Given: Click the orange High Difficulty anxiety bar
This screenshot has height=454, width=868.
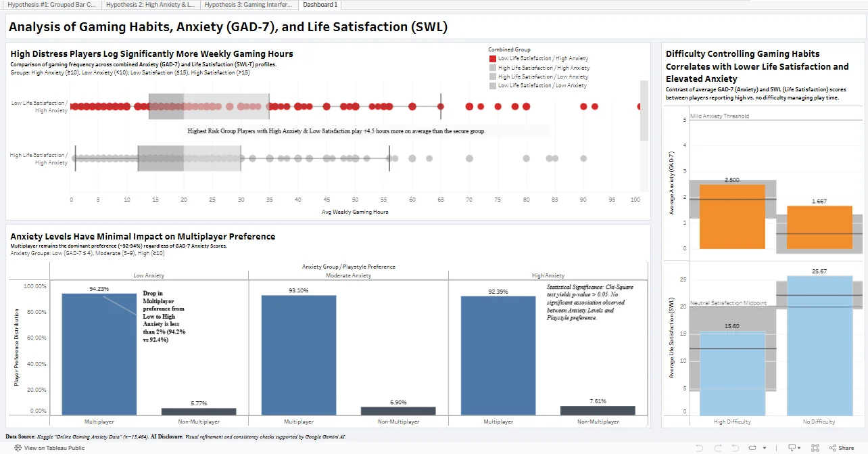Looking at the screenshot, I should [x=732, y=217].
